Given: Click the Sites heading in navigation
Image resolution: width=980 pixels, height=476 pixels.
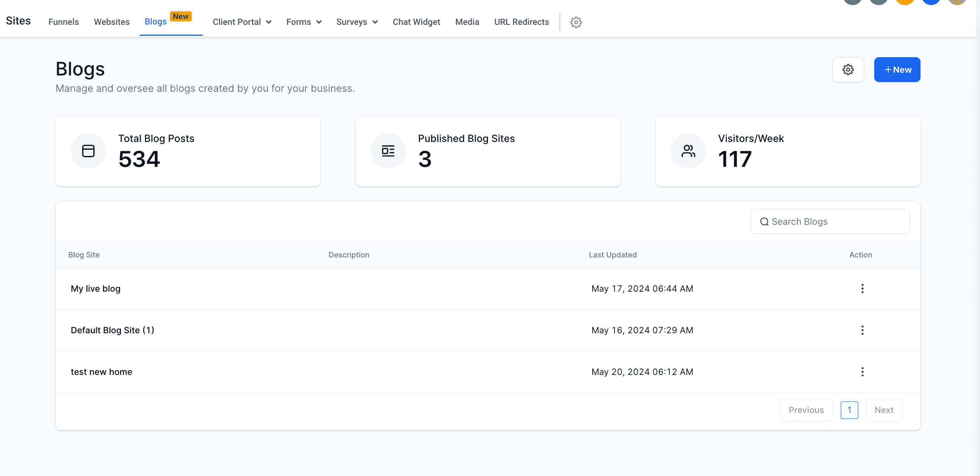Looking at the screenshot, I should 18,21.
